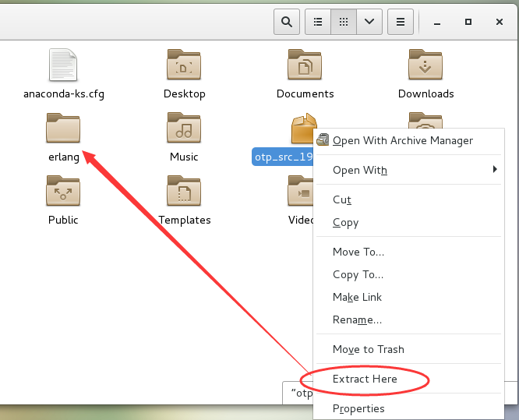
Task: Open the search tool in file manager
Action: pos(287,22)
